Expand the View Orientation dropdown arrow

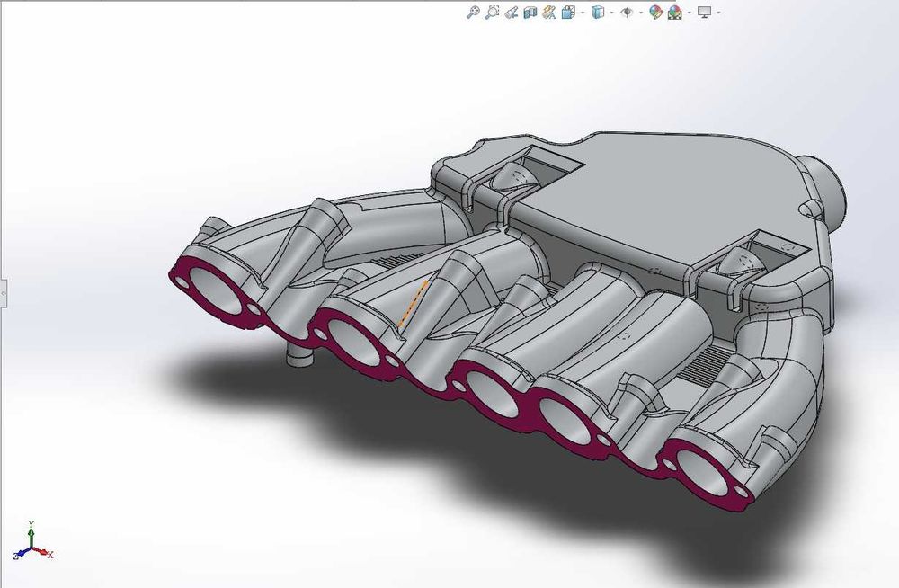583,12
